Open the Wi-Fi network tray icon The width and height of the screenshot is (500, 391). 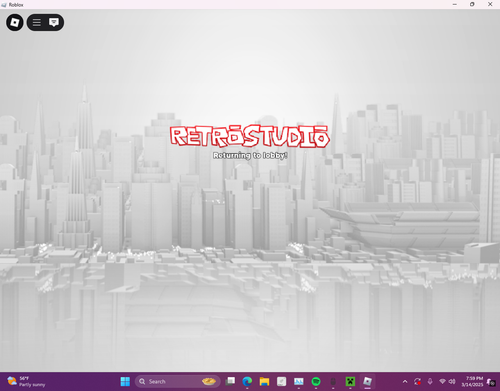(x=442, y=381)
